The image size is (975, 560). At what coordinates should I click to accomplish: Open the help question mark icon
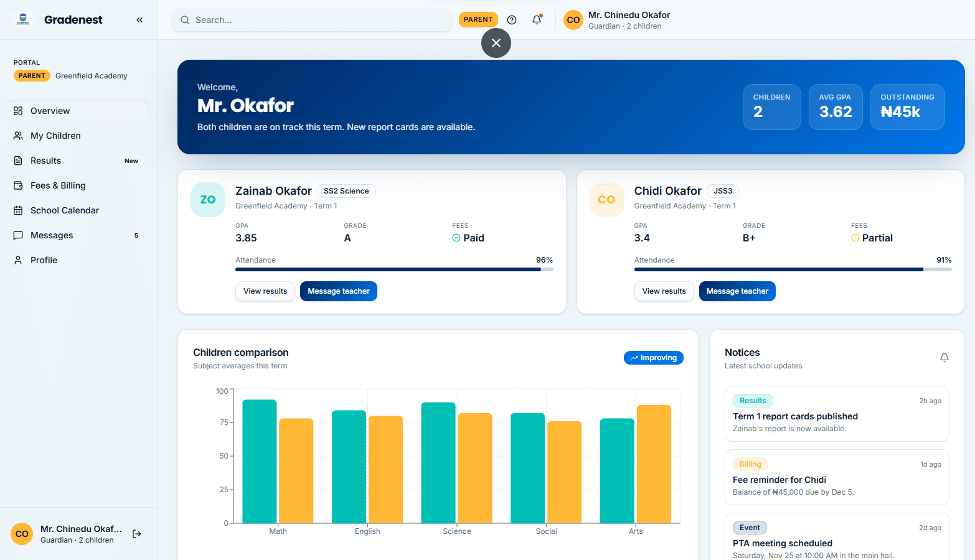pos(512,20)
